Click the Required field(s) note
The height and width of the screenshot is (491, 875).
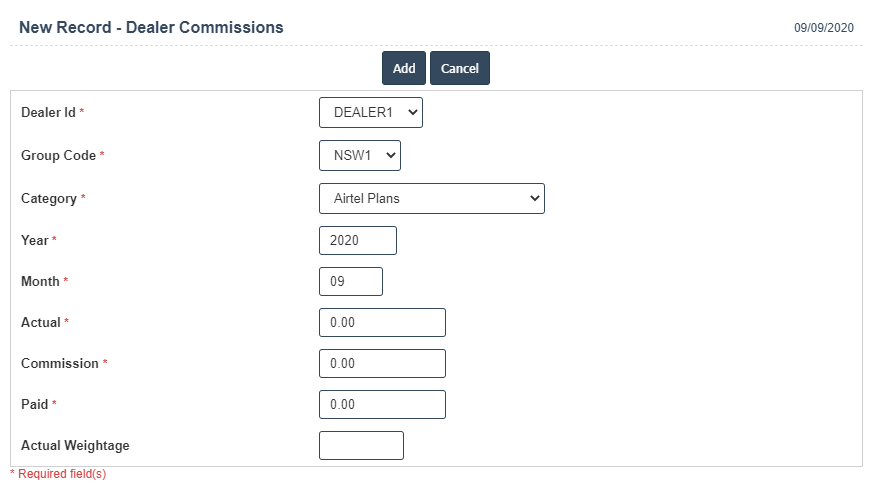pyautogui.click(x=60, y=474)
